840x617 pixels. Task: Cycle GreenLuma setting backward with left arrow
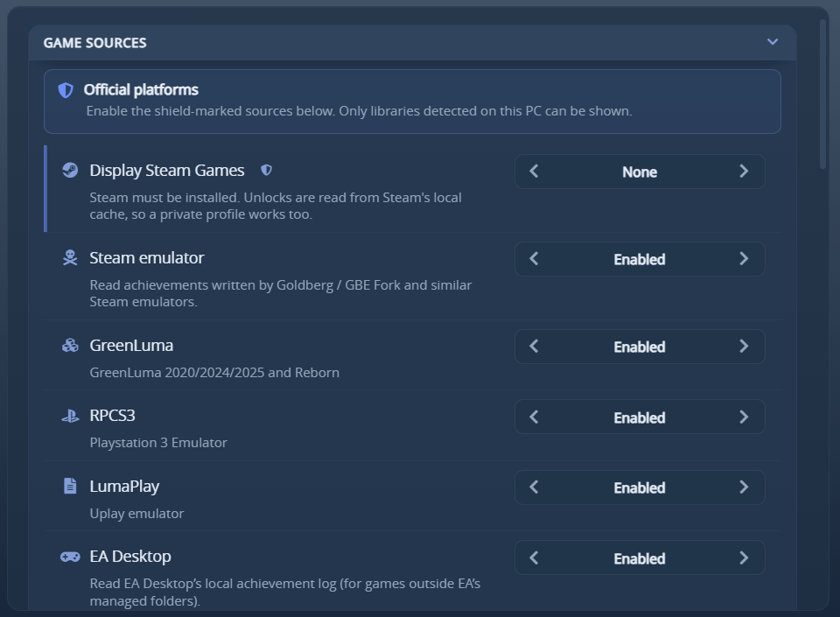click(534, 346)
